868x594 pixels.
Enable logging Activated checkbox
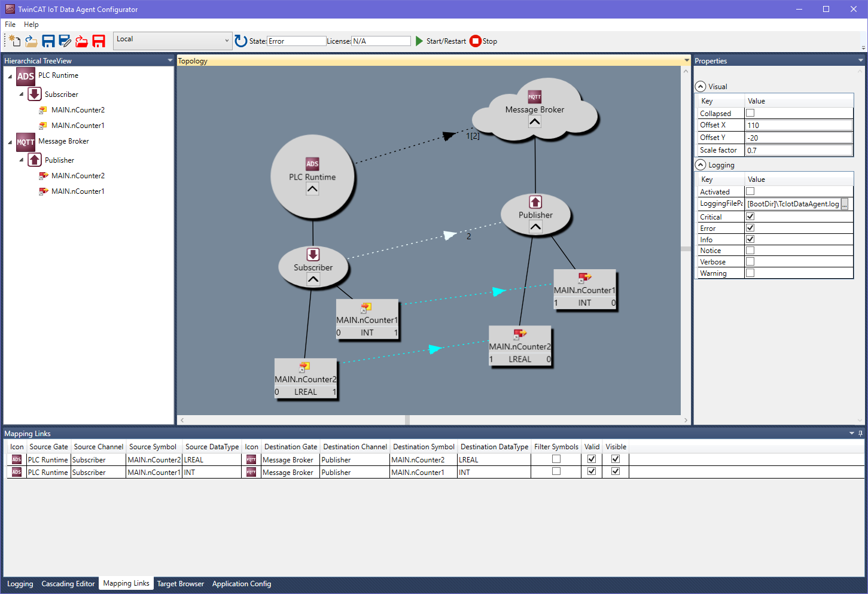[x=750, y=191]
